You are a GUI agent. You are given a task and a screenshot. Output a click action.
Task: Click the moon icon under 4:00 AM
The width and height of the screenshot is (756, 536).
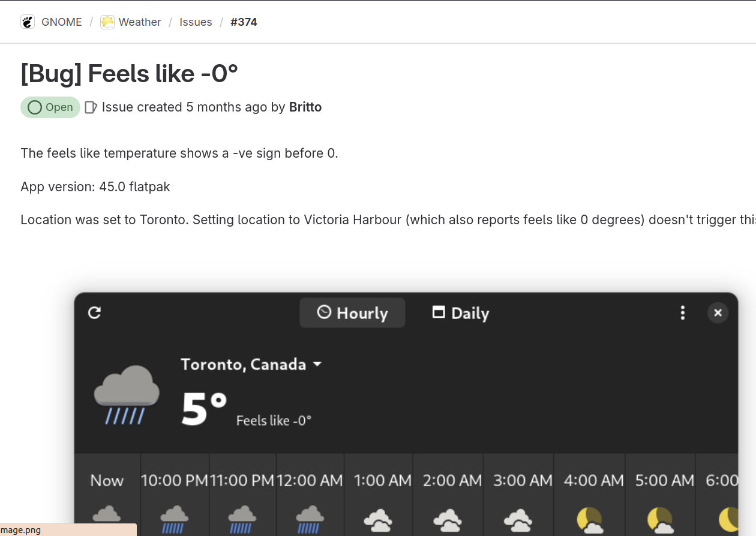coord(590,519)
